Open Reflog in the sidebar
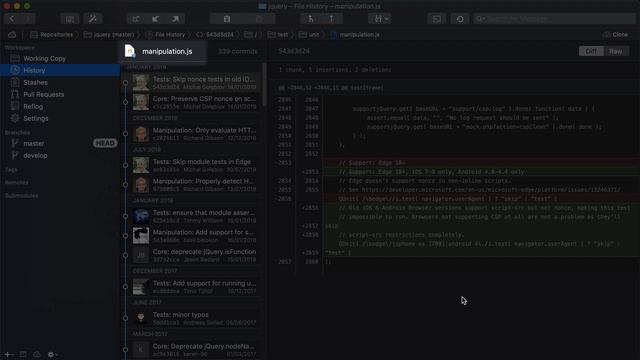The image size is (640, 360). pos(60,106)
